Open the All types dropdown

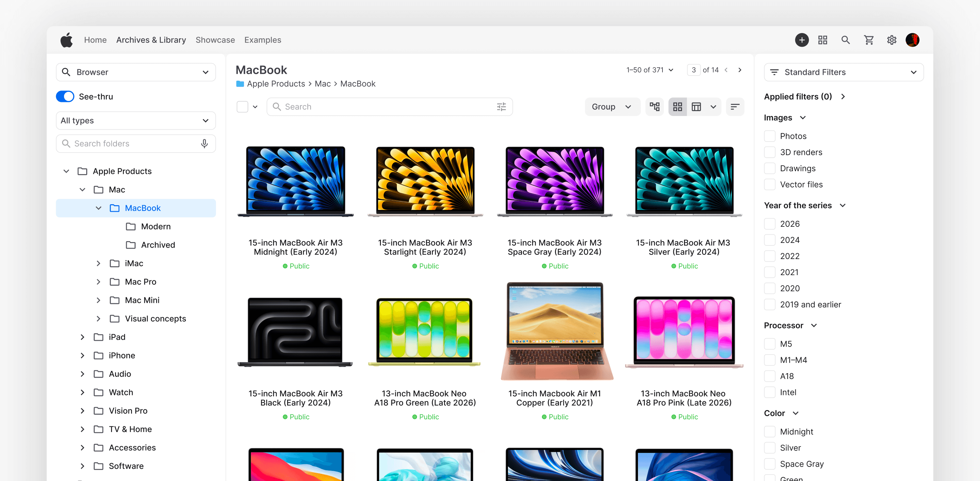click(136, 121)
